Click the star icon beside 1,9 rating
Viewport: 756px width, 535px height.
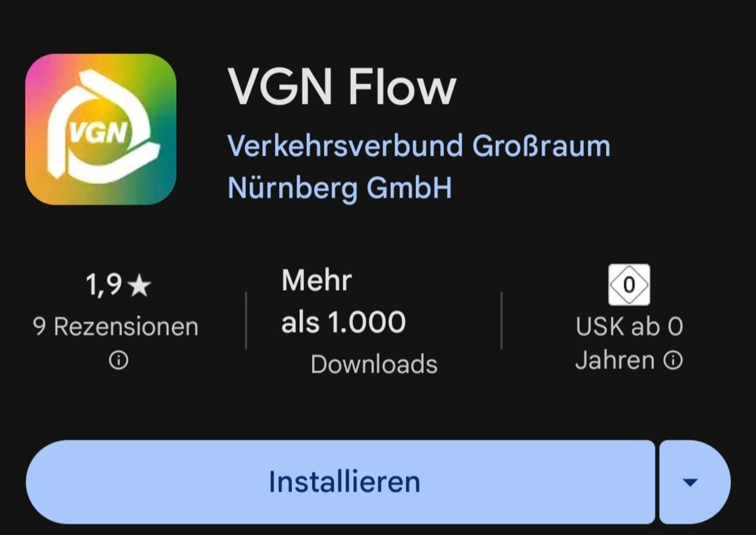coord(140,285)
